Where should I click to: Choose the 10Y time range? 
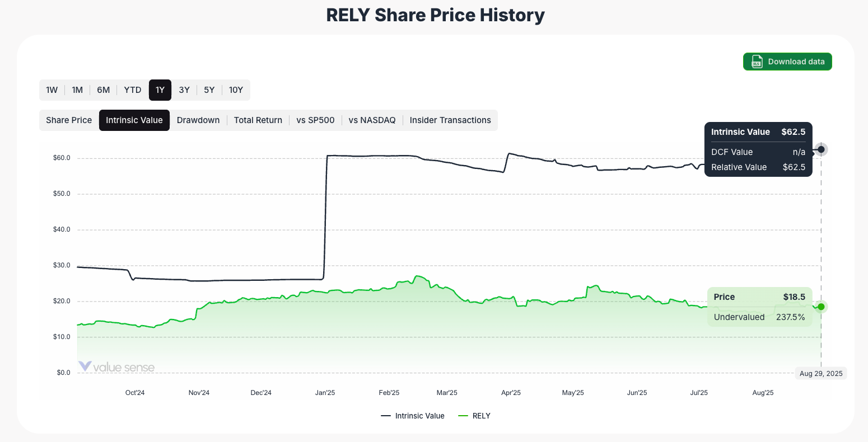[x=236, y=90]
